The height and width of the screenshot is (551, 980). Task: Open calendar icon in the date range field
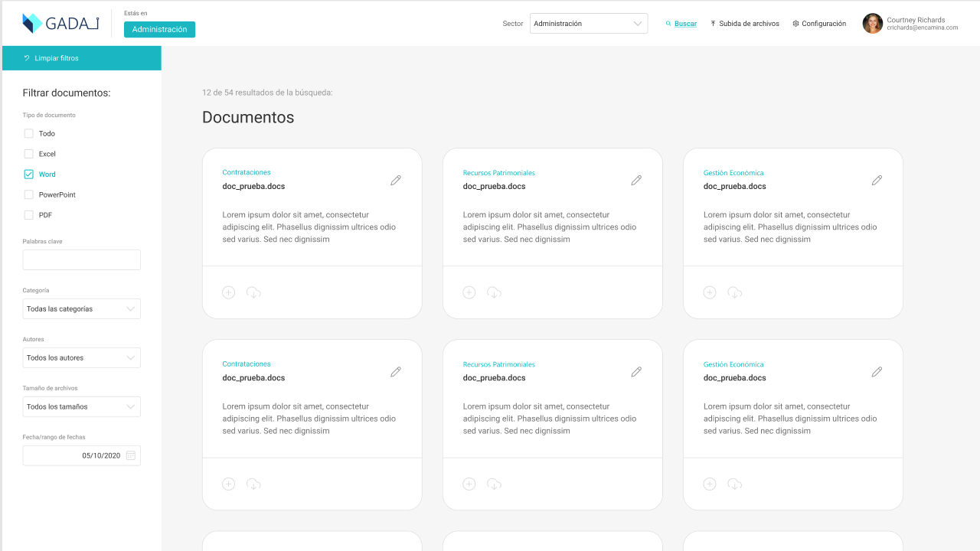pos(131,455)
